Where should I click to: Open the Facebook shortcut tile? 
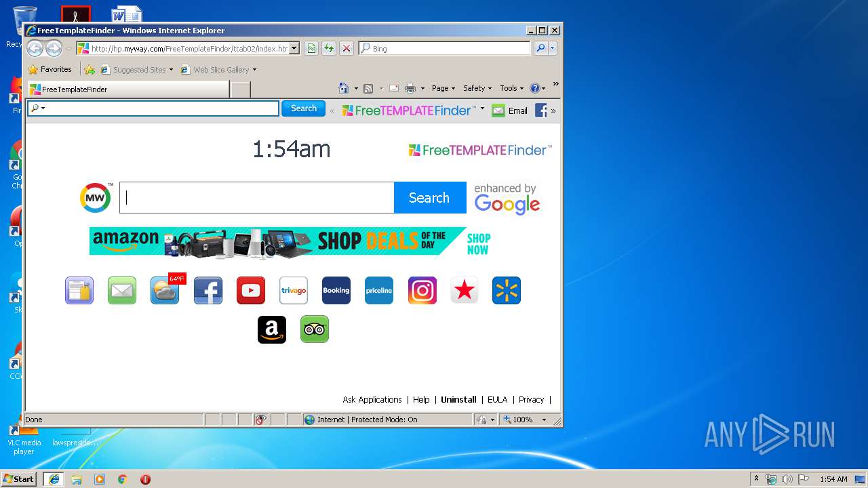208,291
